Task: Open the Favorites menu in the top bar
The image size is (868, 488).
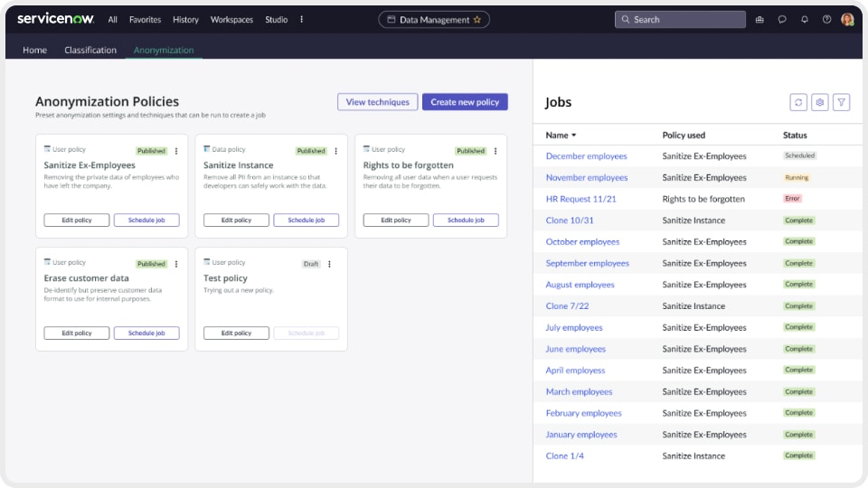Action: tap(145, 20)
